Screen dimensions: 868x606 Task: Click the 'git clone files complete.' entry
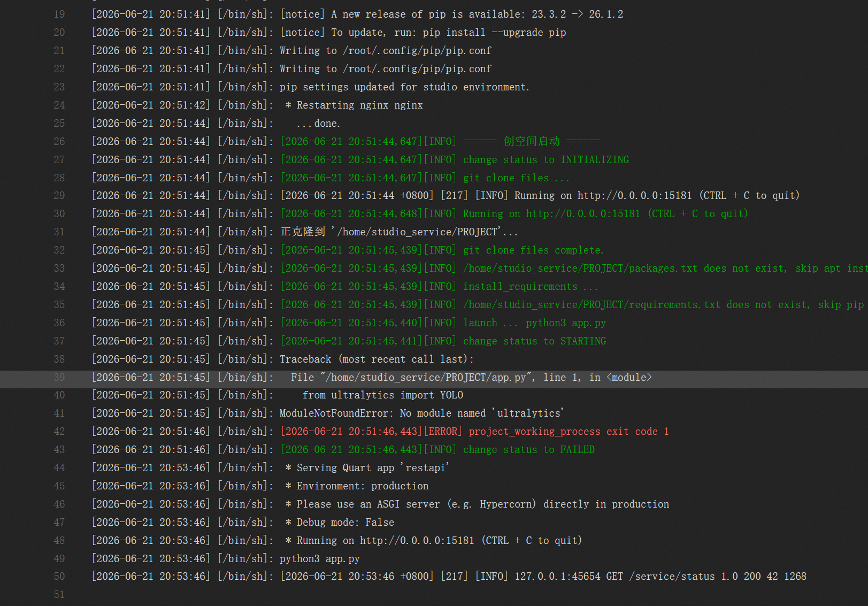(348, 250)
